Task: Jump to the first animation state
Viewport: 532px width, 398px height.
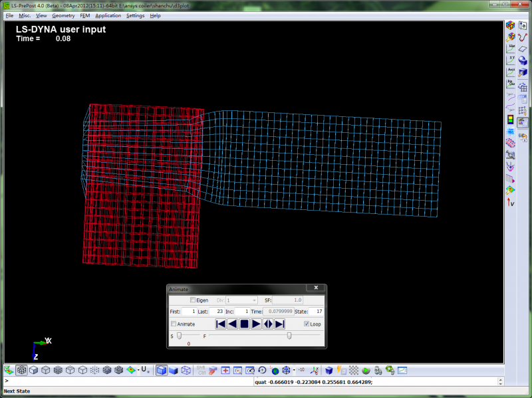Action: coord(221,324)
